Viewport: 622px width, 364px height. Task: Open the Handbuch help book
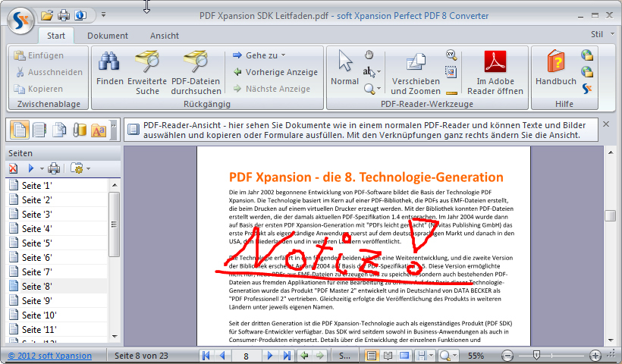(556, 67)
